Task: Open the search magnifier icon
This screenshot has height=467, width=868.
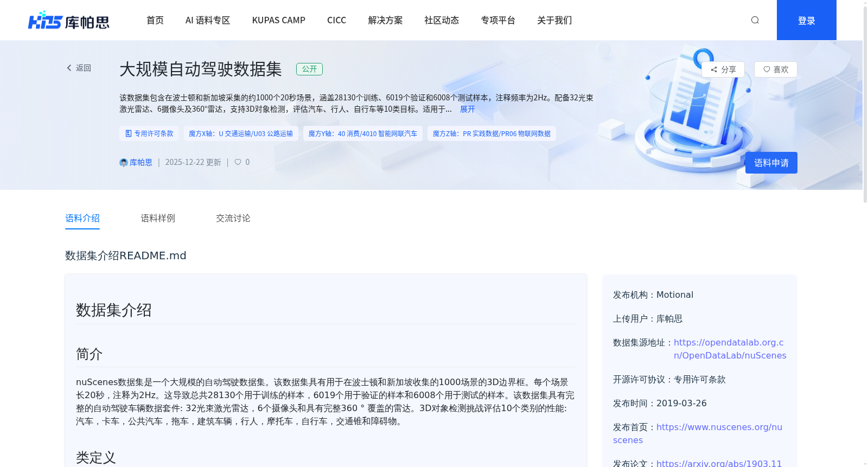Action: pyautogui.click(x=755, y=20)
